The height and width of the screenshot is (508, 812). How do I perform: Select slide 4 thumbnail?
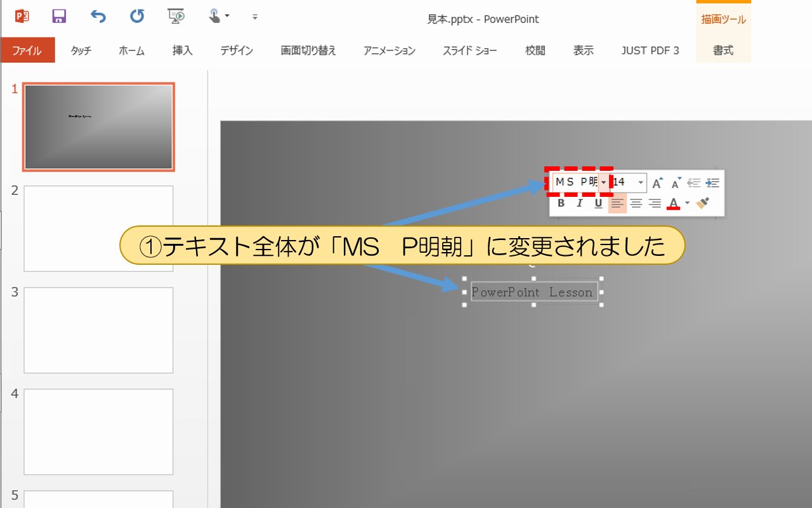click(98, 432)
